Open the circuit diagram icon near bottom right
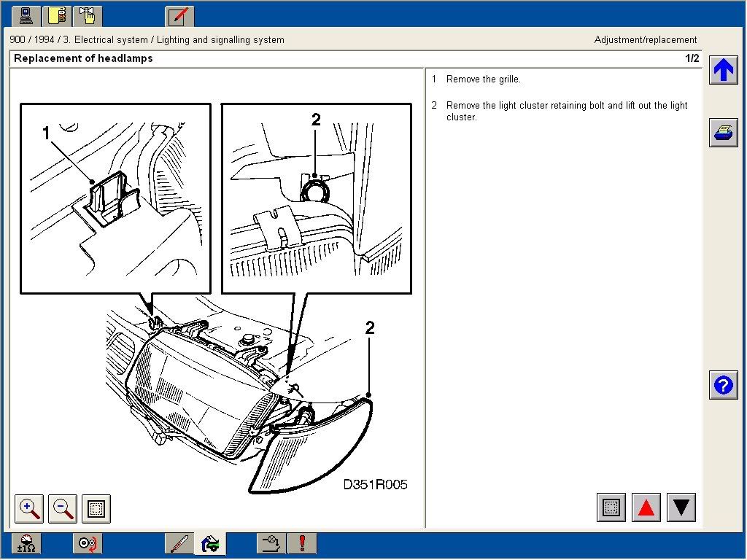The height and width of the screenshot is (560, 747). (270, 543)
